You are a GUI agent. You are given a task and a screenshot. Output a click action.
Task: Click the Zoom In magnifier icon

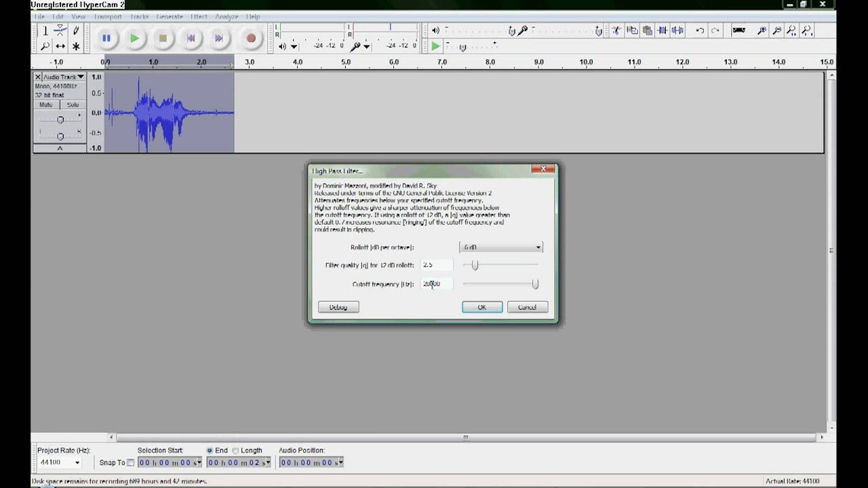tap(762, 30)
